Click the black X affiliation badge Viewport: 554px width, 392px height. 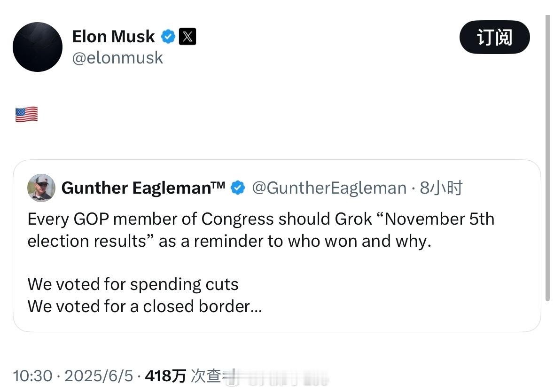[187, 36]
